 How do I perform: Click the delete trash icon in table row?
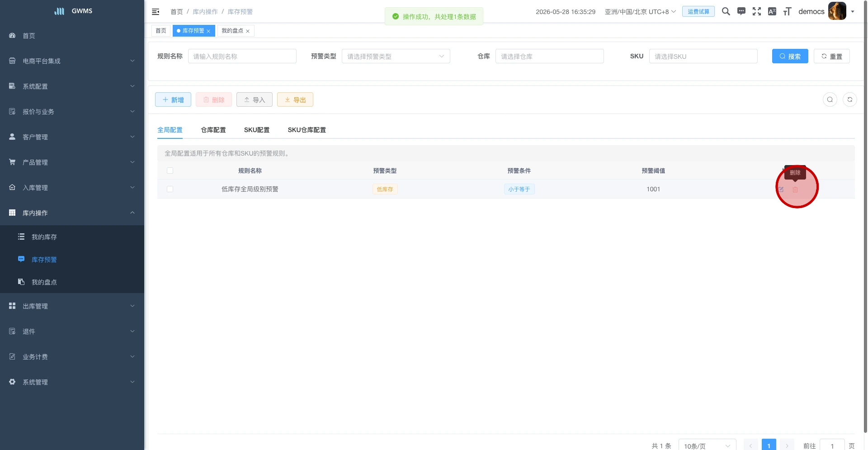pos(795,189)
